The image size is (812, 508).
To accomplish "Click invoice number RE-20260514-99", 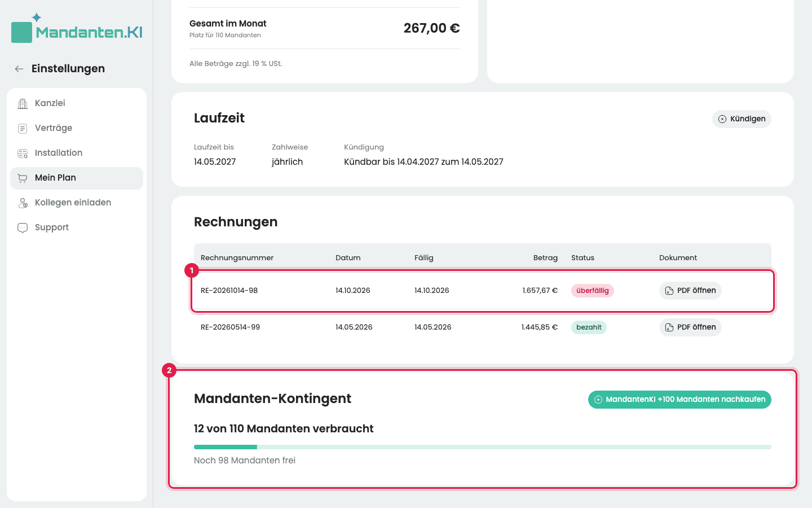I will coord(230,327).
